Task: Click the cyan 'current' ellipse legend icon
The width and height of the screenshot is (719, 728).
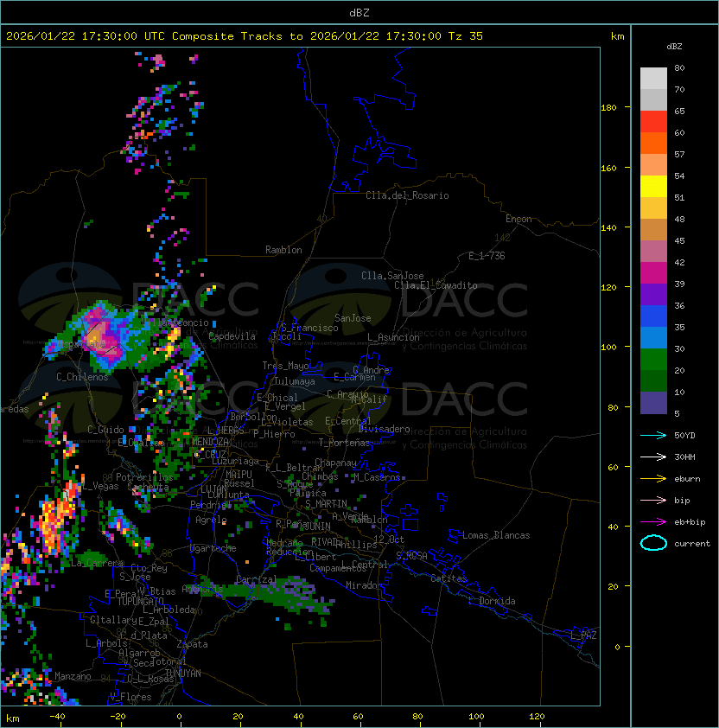Action: pos(653,543)
